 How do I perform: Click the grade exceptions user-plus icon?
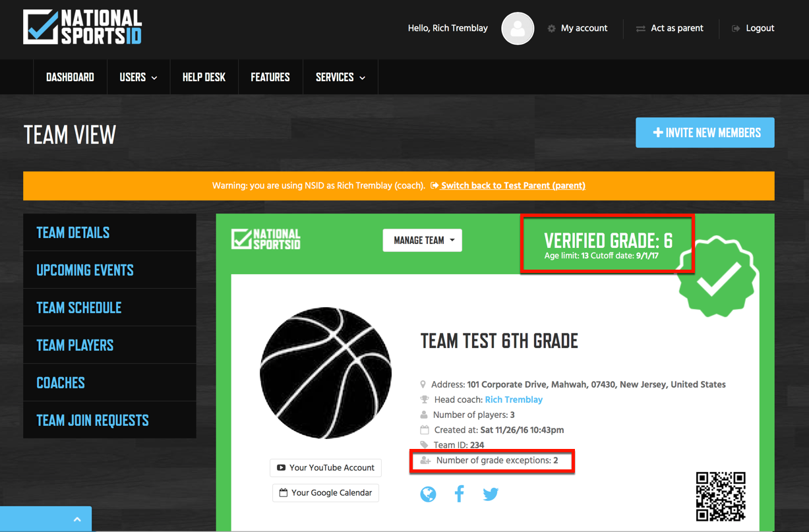[x=425, y=460]
